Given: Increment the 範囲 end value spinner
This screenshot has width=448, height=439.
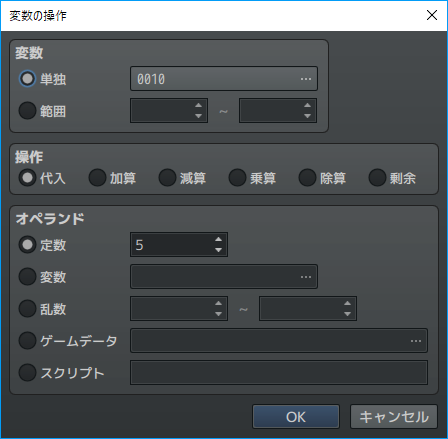Looking at the screenshot, I should click(307, 105).
